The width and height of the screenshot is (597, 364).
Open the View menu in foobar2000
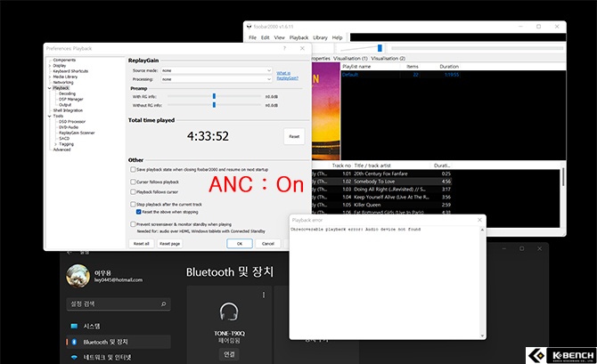279,37
